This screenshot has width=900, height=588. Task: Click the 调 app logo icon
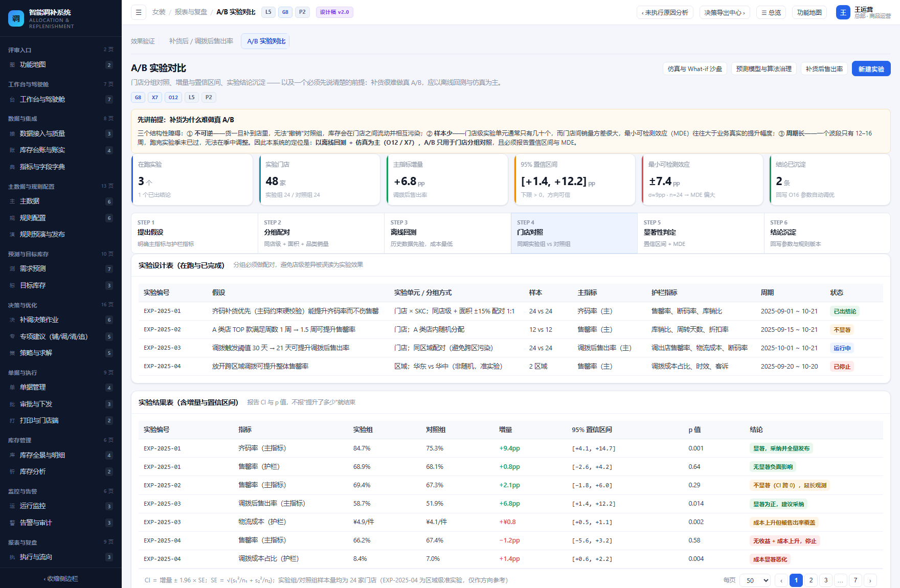click(x=16, y=18)
